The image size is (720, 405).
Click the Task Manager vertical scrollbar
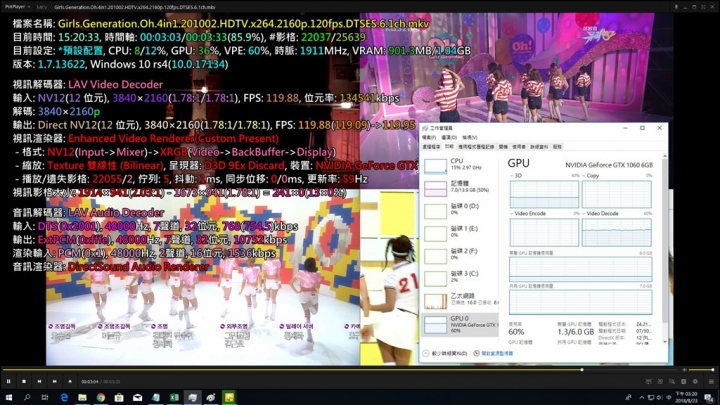pyautogui.click(x=665, y=248)
